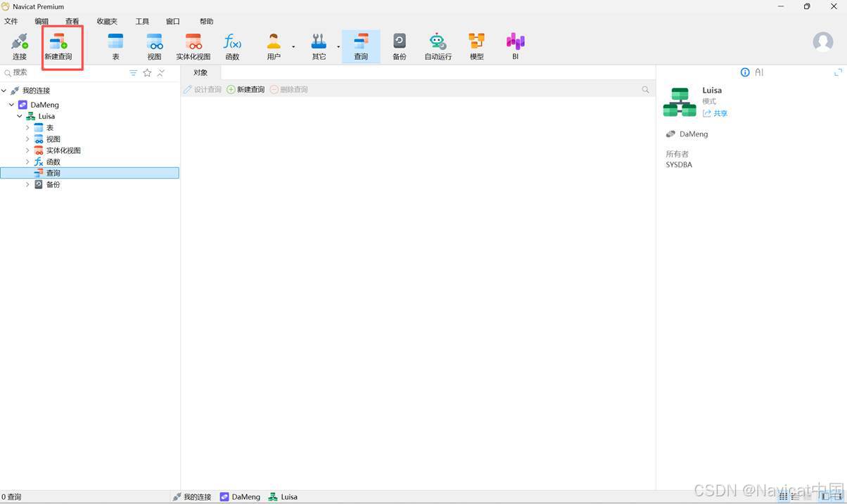Click the large Luisa schema icon in the info panel
This screenshot has height=504, width=847.
(x=680, y=102)
